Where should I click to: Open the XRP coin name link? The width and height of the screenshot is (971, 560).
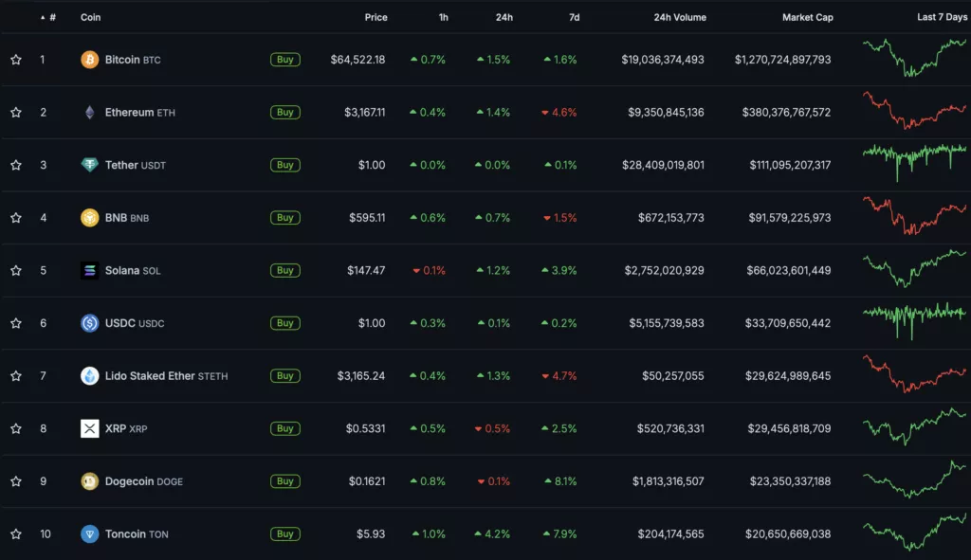(115, 428)
